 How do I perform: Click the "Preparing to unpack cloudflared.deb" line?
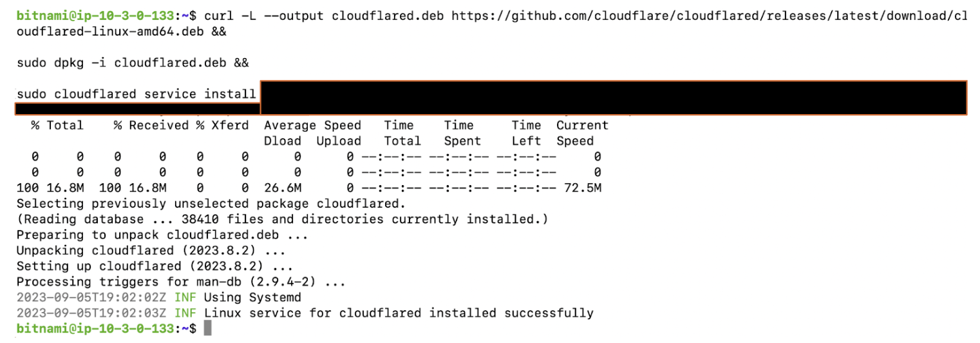click(162, 235)
